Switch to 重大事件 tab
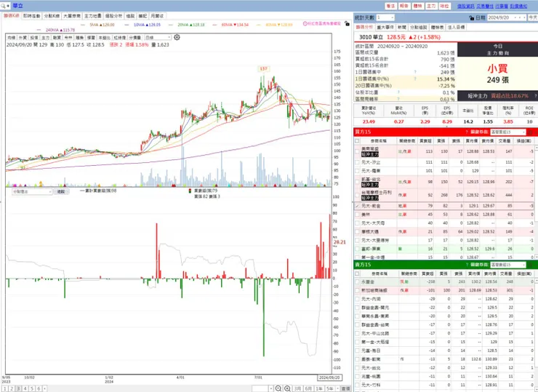Viewport: 538px width, 392px height. 385,27
